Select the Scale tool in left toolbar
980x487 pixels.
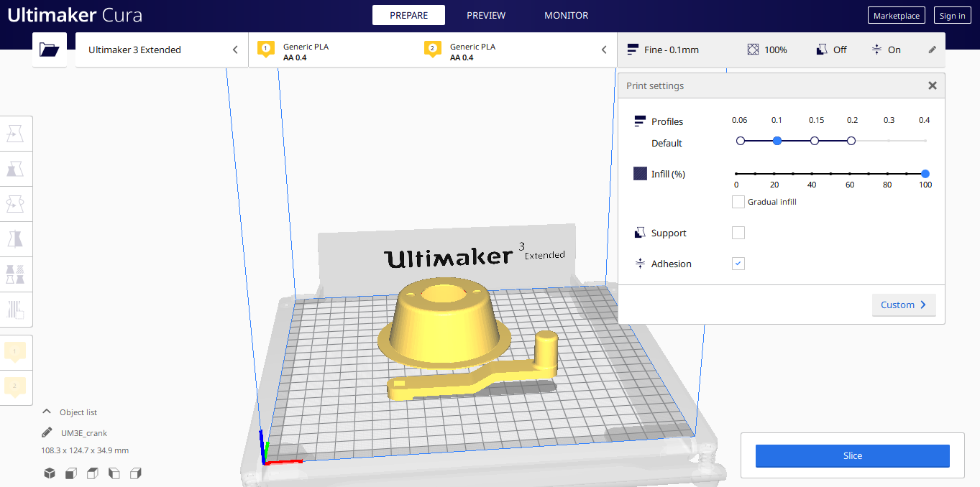pos(15,169)
